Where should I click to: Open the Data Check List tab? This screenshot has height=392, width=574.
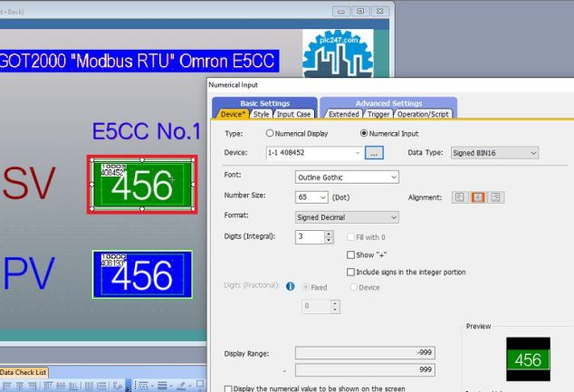[x=24, y=372]
